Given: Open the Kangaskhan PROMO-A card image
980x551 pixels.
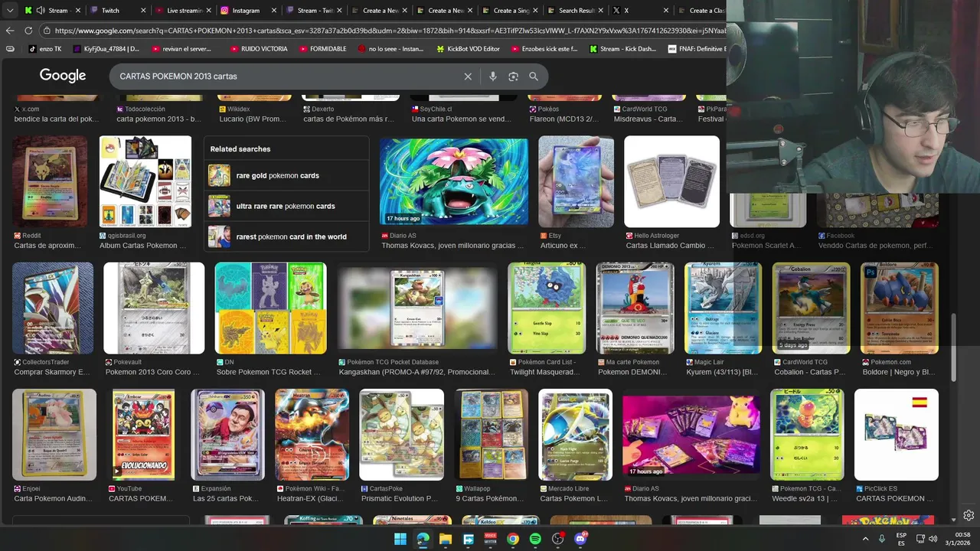Looking at the screenshot, I should pyautogui.click(x=417, y=308).
